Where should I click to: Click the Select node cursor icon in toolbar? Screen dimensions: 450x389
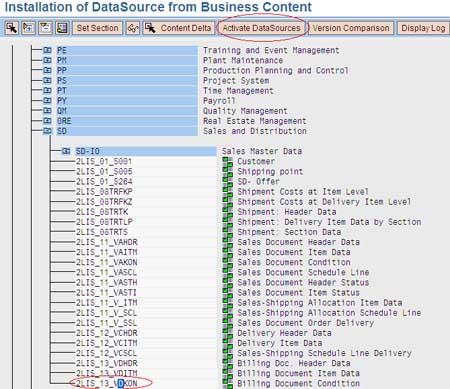pyautogui.click(x=12, y=28)
